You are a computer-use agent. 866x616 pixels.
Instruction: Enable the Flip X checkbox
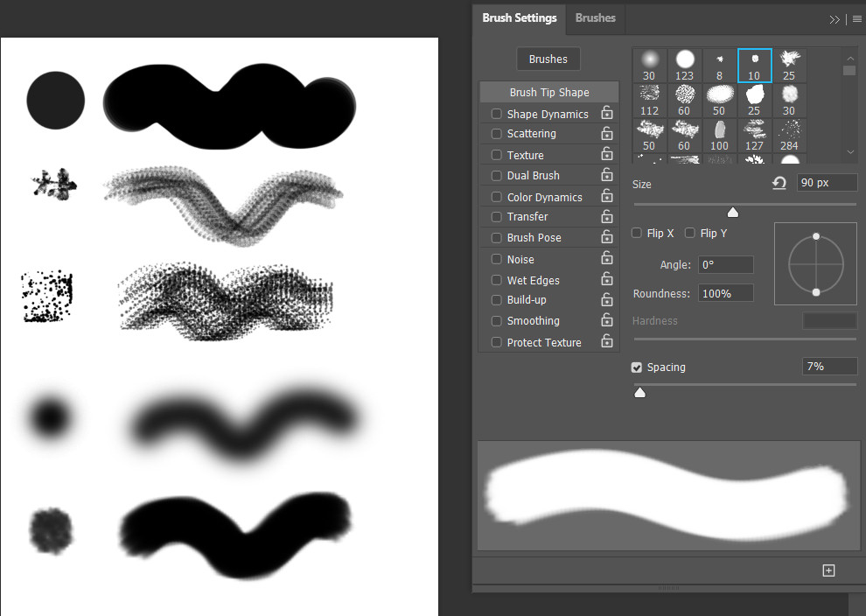(x=637, y=233)
